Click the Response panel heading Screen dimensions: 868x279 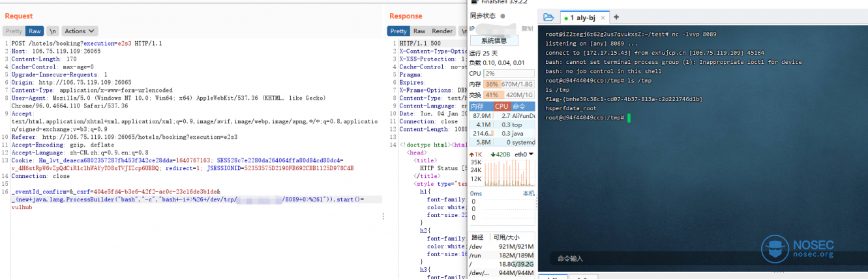pos(406,16)
